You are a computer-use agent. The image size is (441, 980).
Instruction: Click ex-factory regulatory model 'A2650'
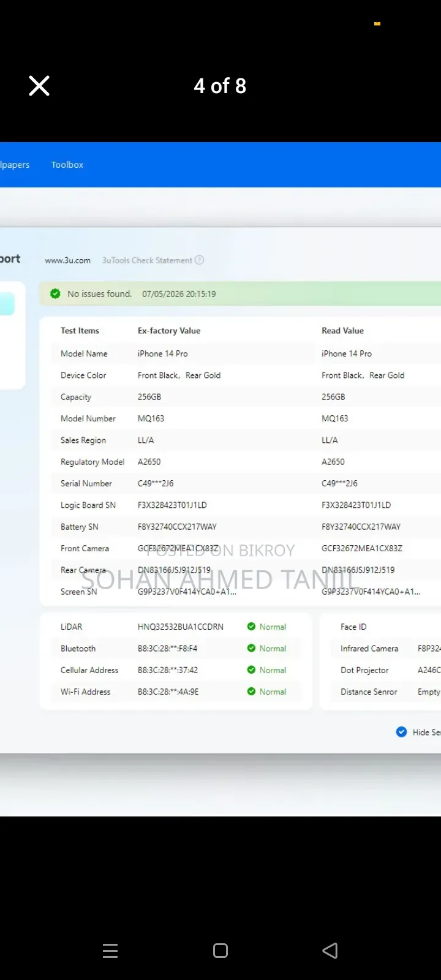pos(149,462)
